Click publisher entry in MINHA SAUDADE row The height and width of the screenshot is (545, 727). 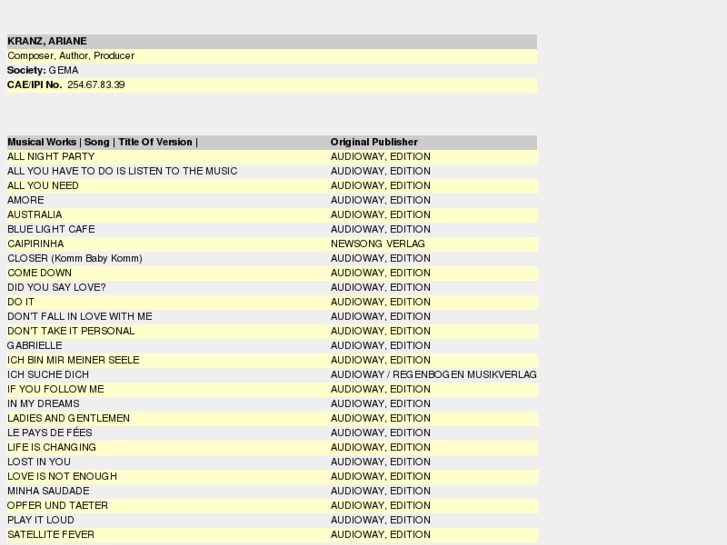[x=381, y=491]
